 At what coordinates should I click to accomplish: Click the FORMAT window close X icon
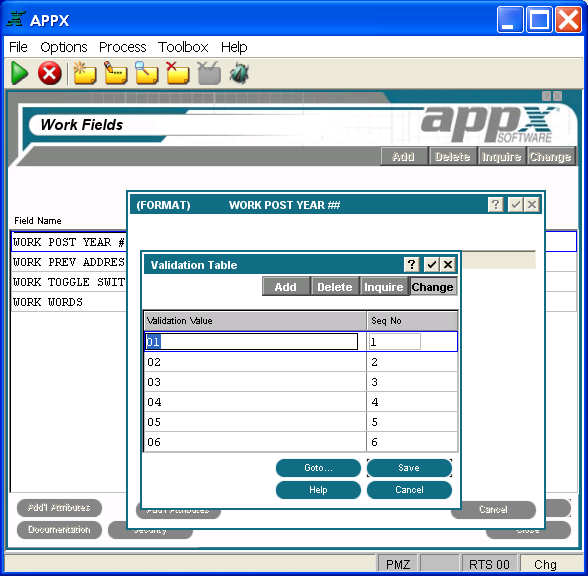(x=532, y=204)
